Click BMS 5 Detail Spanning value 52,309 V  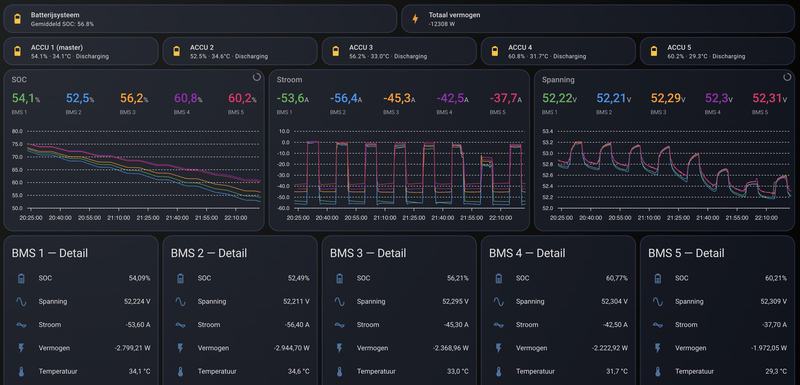773,301
